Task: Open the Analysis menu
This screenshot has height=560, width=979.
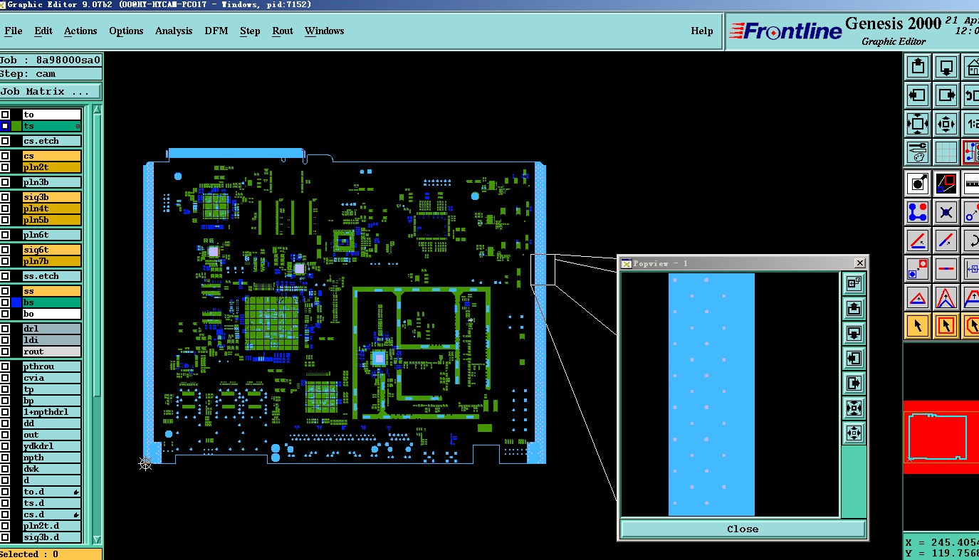Action: pyautogui.click(x=174, y=31)
